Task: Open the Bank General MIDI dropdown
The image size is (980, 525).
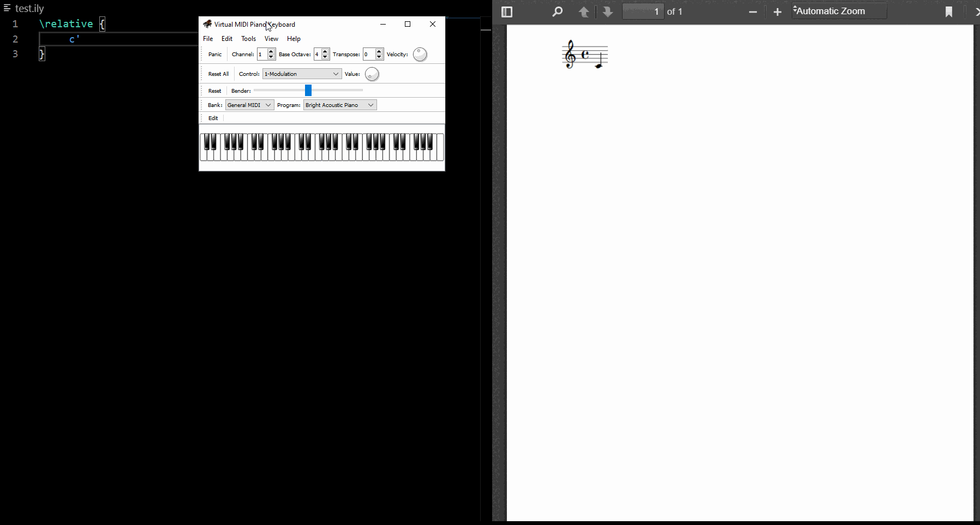Action: pyautogui.click(x=249, y=105)
